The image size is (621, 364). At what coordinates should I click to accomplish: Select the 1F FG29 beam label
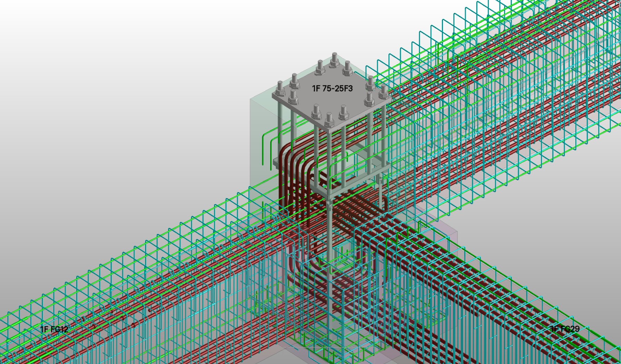pyautogui.click(x=565, y=329)
